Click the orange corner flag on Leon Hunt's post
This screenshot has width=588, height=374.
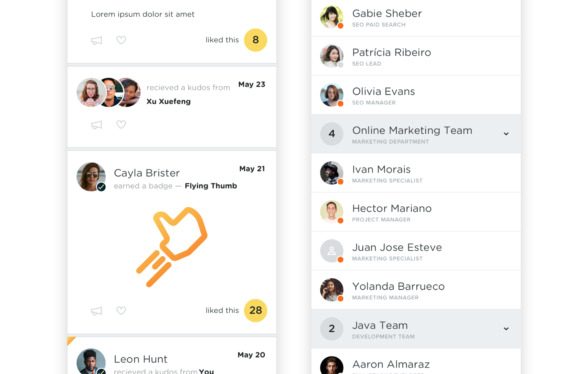tap(71, 340)
